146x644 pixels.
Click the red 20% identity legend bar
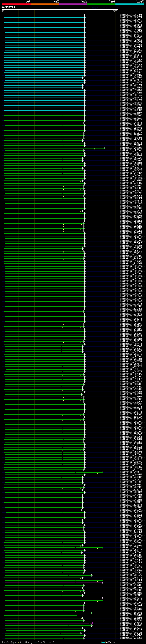coord(16,4)
